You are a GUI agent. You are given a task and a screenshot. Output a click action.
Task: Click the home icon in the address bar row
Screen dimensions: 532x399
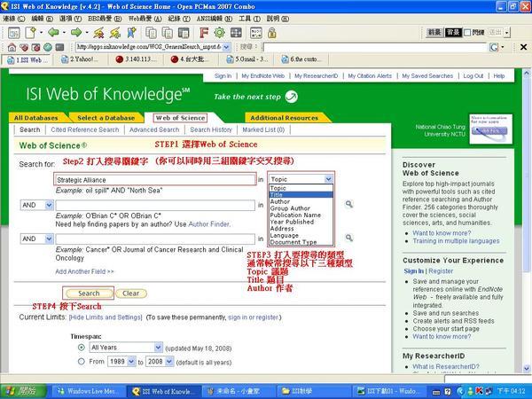tap(12, 47)
